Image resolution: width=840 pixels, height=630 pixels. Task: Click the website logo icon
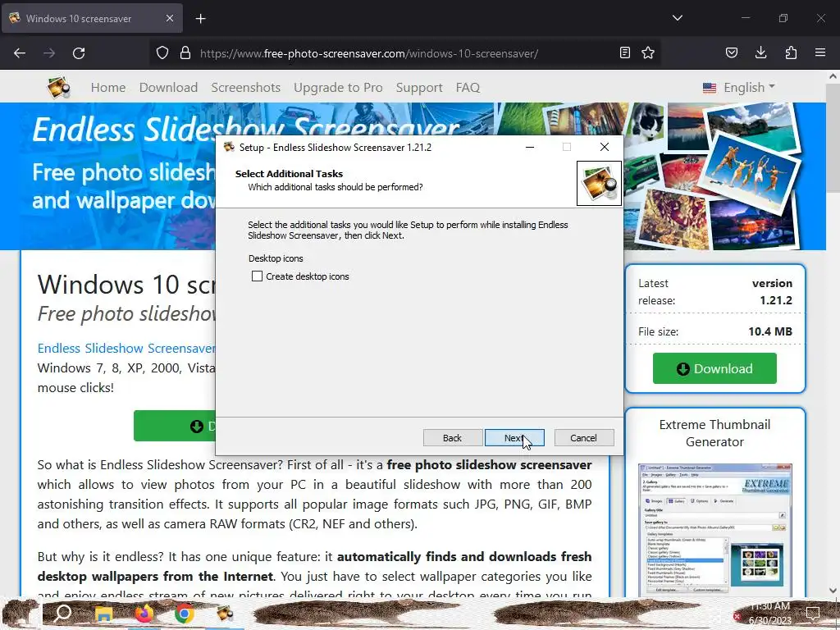pyautogui.click(x=58, y=87)
